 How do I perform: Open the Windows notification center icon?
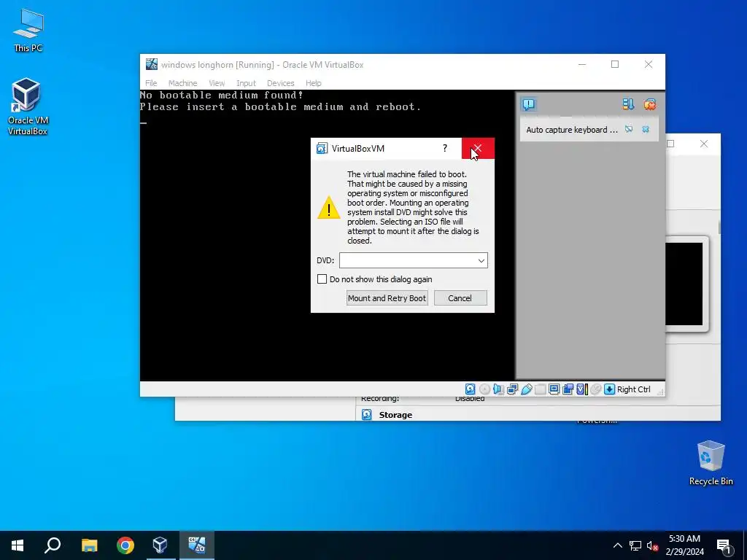tap(724, 545)
